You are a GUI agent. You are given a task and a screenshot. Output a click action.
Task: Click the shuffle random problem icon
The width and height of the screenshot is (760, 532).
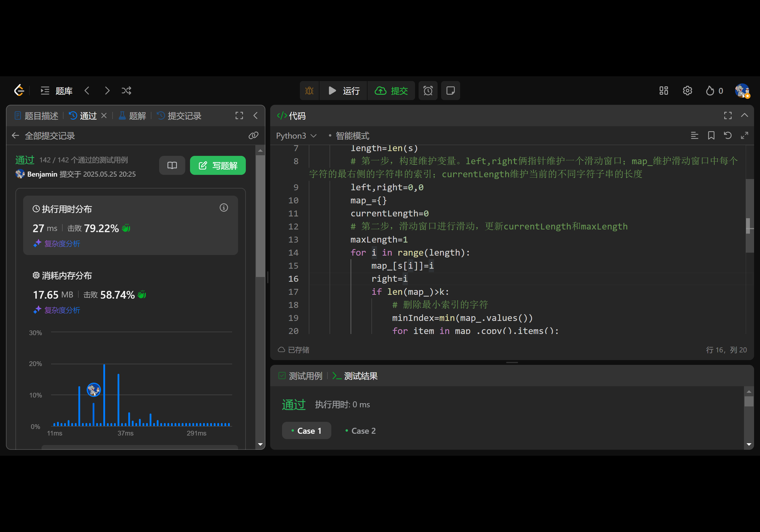126,91
